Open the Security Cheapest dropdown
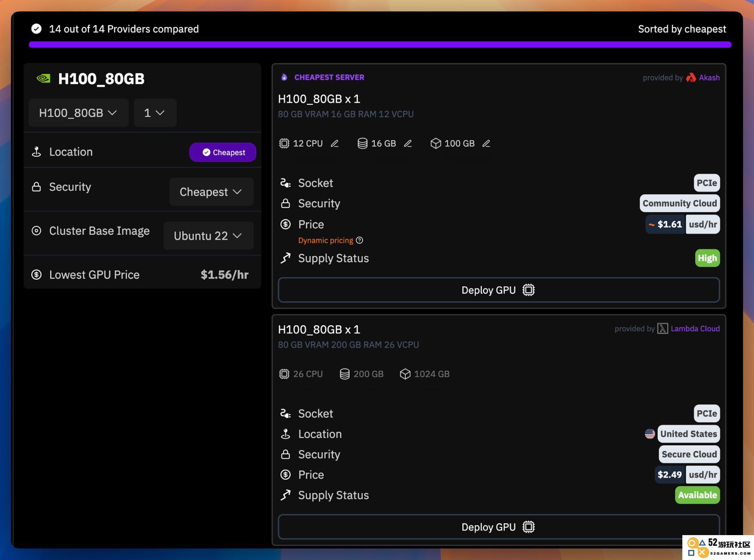This screenshot has width=754, height=560. pos(211,192)
